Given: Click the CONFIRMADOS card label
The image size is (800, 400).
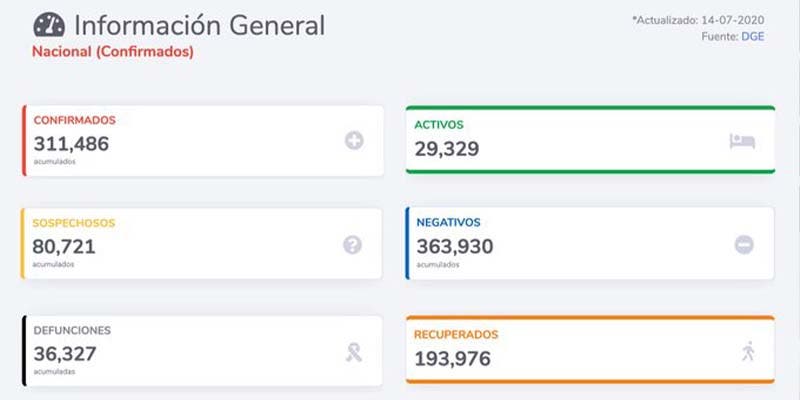Looking at the screenshot, I should (x=75, y=120).
